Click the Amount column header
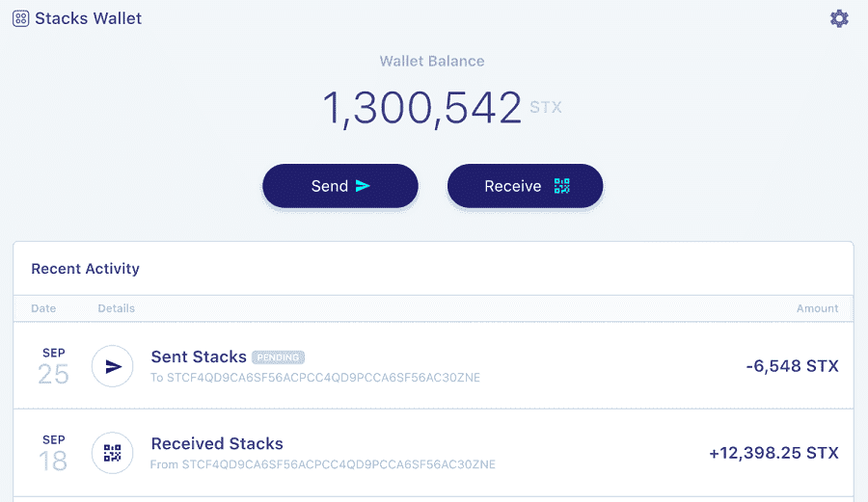This screenshot has height=502, width=868. point(817,308)
